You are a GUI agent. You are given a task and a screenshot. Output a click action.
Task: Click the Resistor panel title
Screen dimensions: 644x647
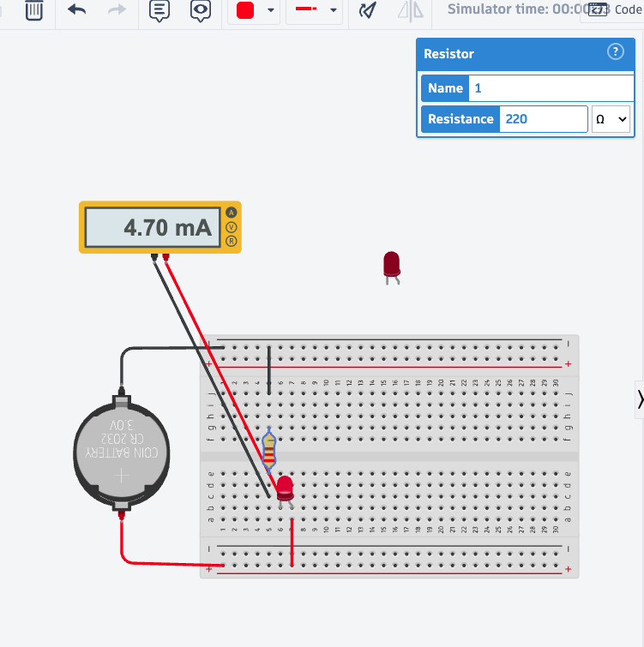(x=448, y=54)
